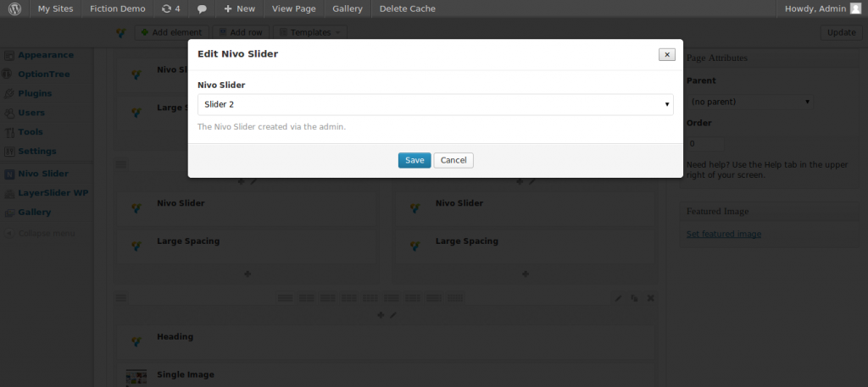Click the Page Attributes panel header
868x387 pixels.
point(770,58)
